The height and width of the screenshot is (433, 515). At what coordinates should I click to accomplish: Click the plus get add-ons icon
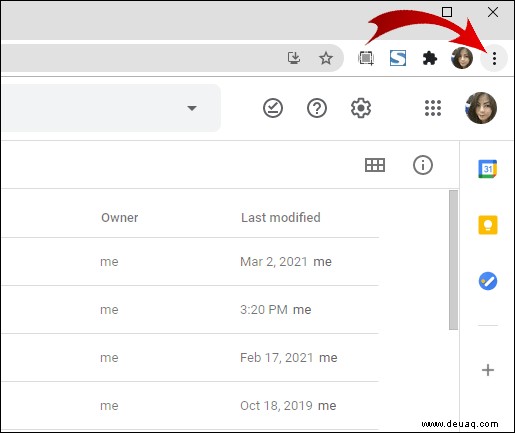(x=488, y=370)
